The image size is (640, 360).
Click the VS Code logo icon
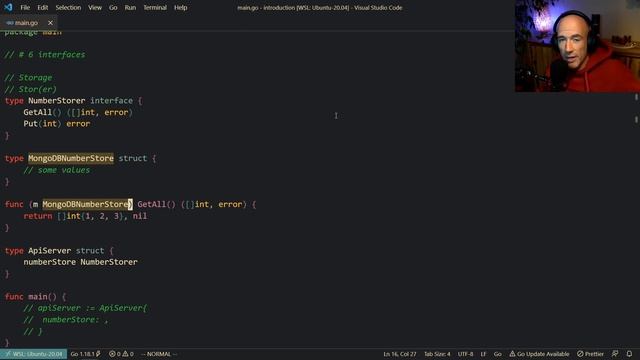pos(8,7)
